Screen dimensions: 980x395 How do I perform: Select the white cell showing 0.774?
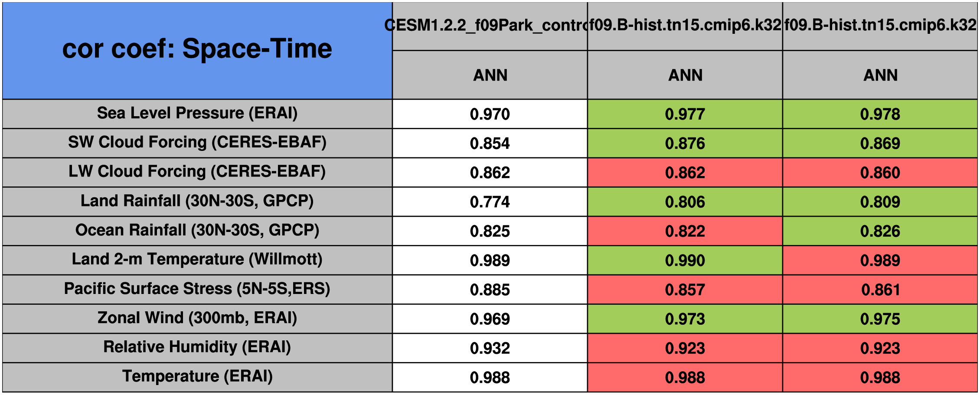point(490,202)
